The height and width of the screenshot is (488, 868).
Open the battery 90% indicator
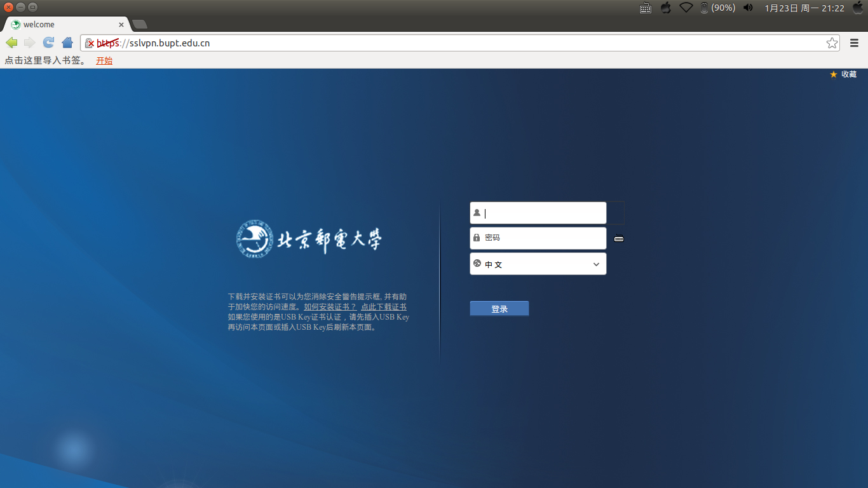[717, 8]
